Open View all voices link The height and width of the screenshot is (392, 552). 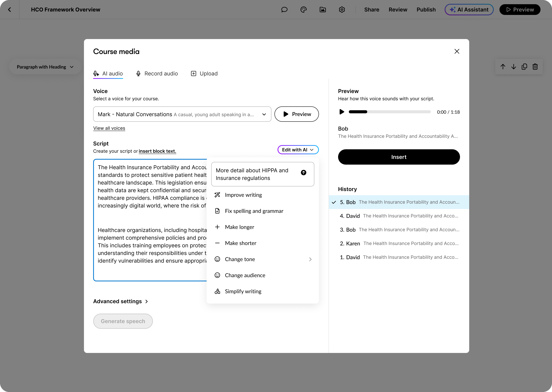(109, 128)
